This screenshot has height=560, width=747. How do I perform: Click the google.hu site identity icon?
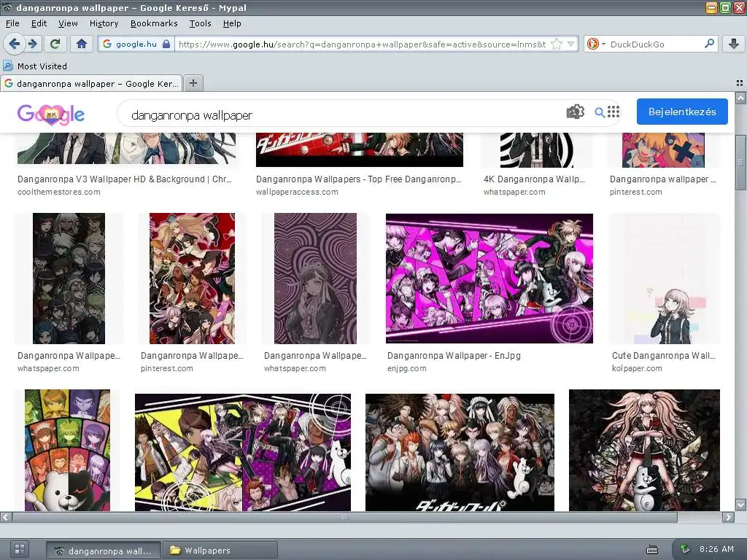pyautogui.click(x=136, y=44)
